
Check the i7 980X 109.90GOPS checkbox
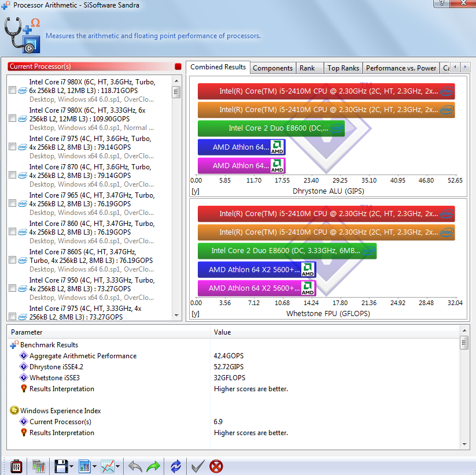[x=13, y=118]
